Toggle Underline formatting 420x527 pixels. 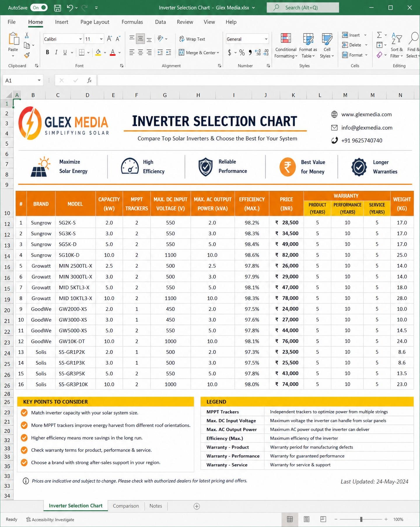(65, 52)
